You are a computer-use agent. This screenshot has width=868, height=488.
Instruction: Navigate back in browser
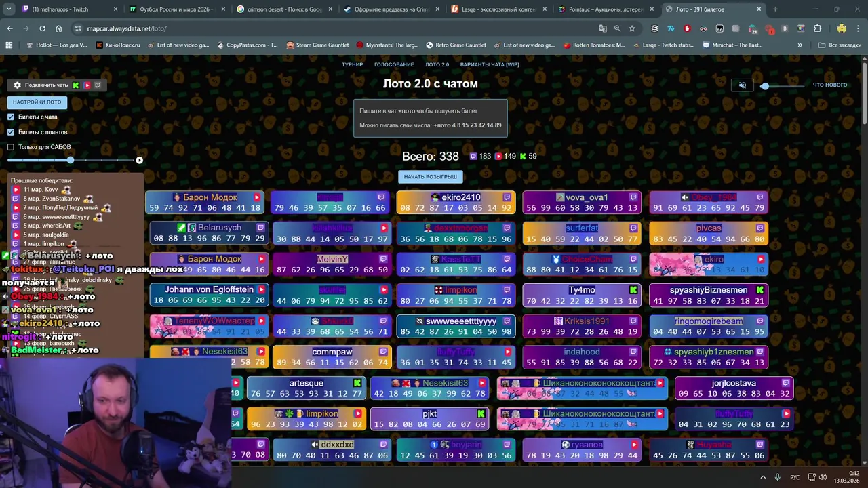(9, 28)
